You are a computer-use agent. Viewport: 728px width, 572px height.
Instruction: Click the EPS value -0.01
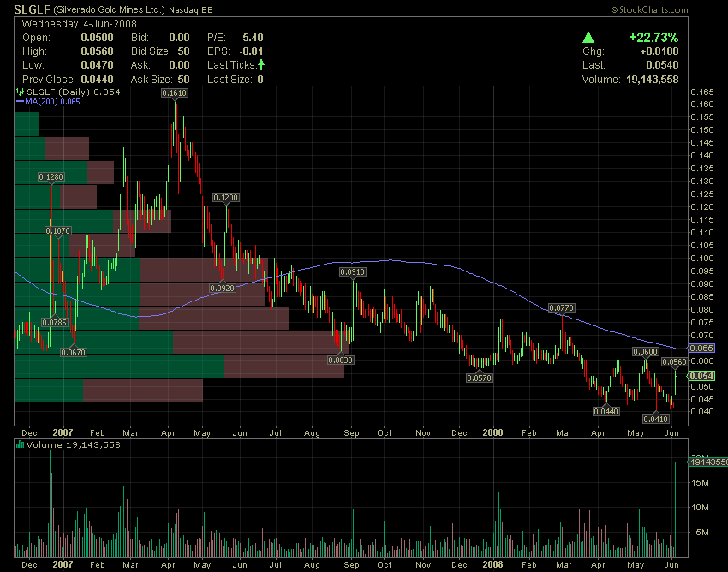(x=251, y=51)
